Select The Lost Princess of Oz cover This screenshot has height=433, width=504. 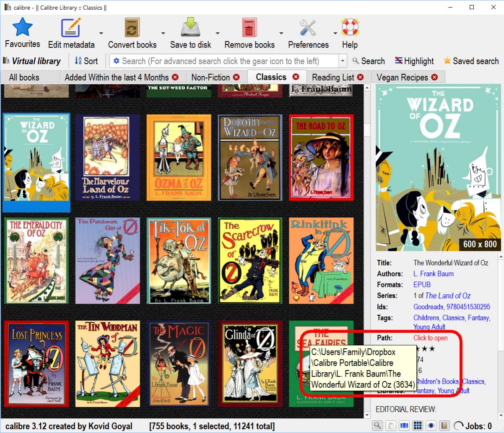(36, 364)
